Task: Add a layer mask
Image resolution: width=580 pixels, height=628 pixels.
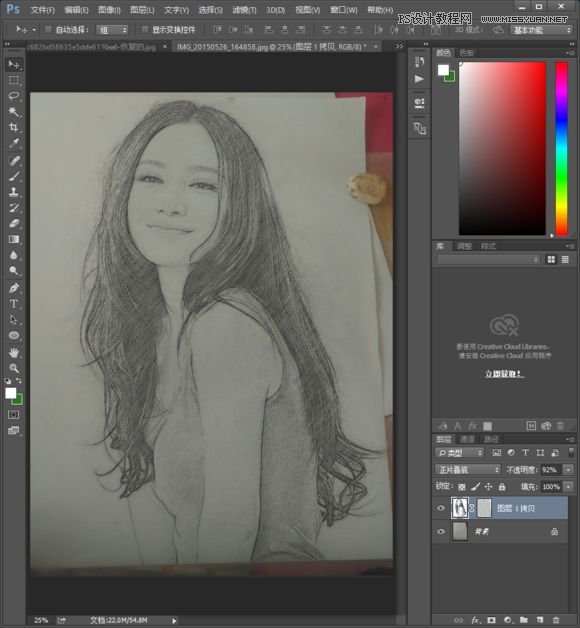Action: [x=491, y=620]
